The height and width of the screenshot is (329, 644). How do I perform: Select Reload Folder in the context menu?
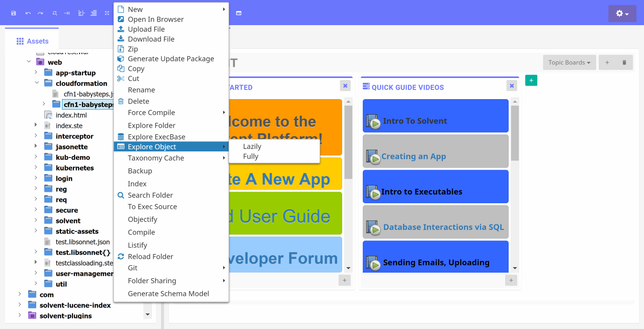click(150, 257)
